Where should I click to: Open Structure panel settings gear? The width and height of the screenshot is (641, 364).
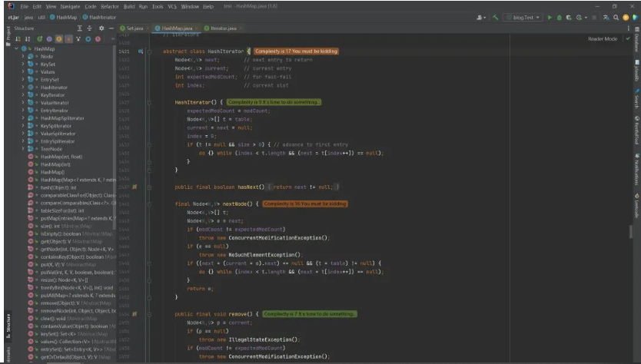click(x=101, y=28)
